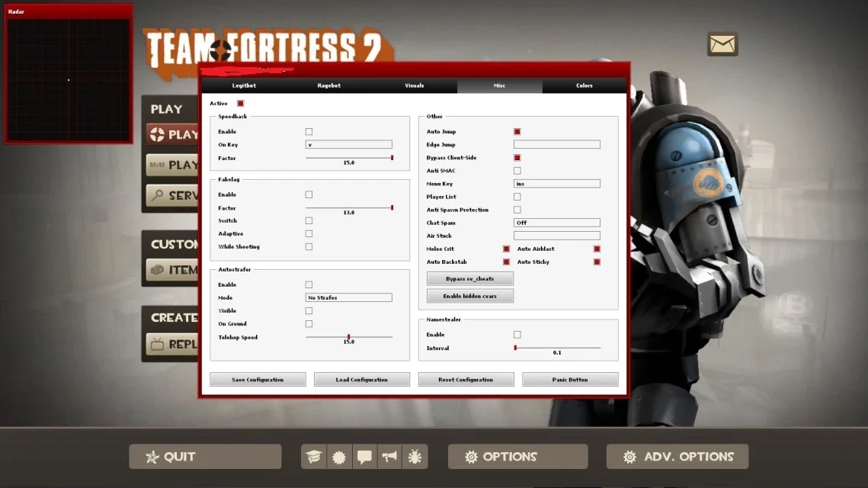Switch to the Ragebot tab
This screenshot has height=488, width=868.
[x=328, y=85]
